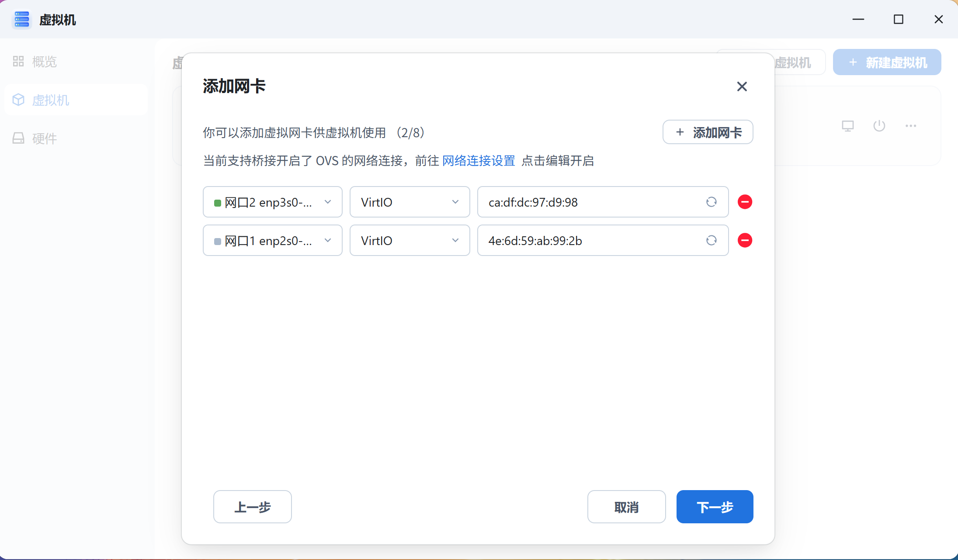Follow the 网络连接设置 link

[479, 161]
